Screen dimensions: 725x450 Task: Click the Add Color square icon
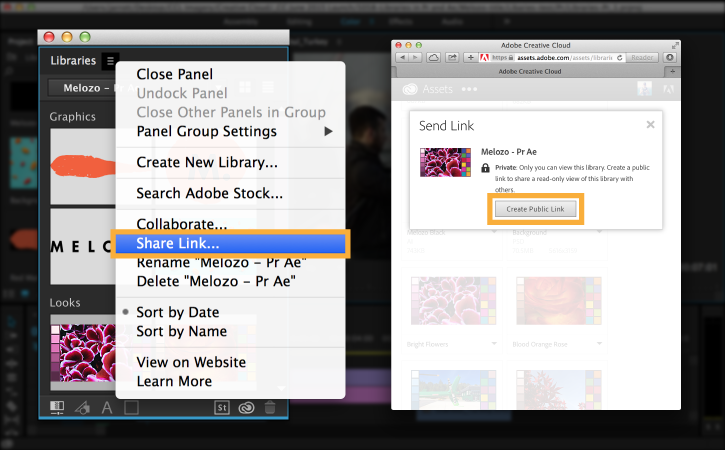click(x=131, y=407)
